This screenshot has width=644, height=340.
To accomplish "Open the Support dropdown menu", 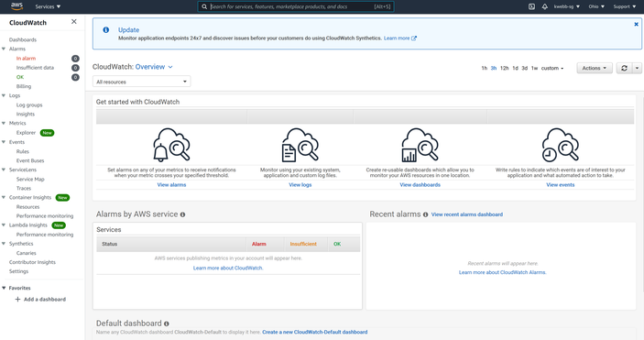I will [624, 6].
